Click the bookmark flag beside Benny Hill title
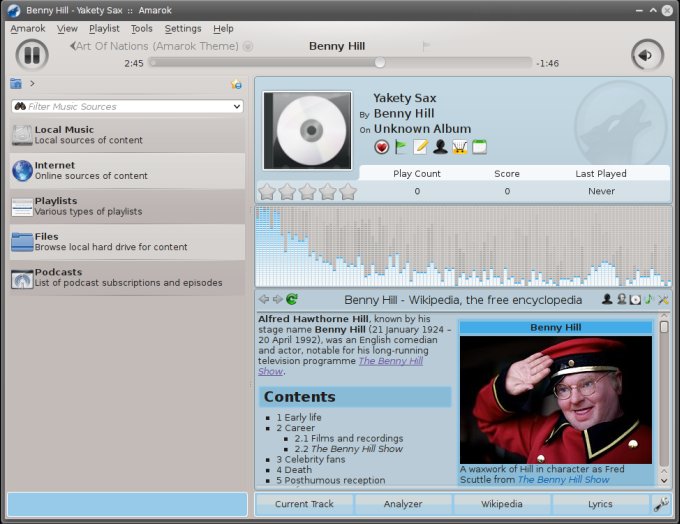 click(x=426, y=46)
